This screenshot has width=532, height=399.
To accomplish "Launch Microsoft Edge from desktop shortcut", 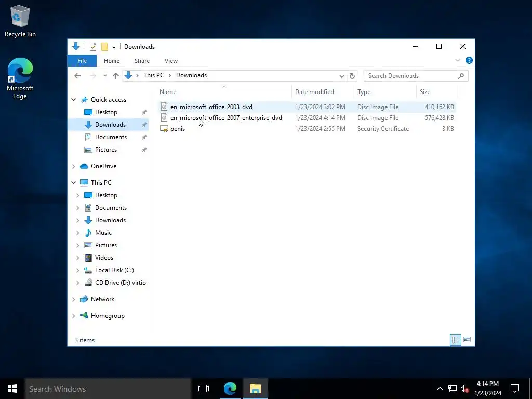I will coord(20,78).
